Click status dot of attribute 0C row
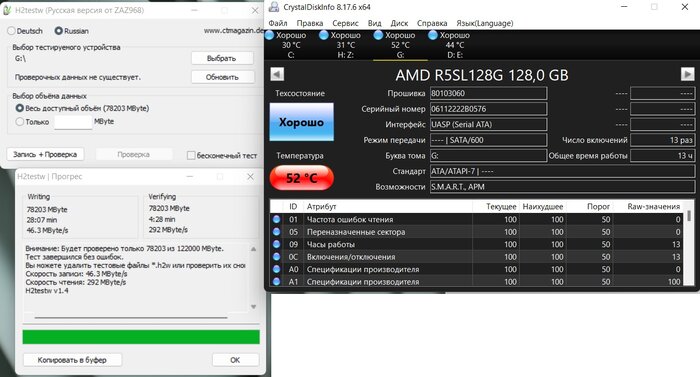Screen dimensions: 700x377 point(276,257)
